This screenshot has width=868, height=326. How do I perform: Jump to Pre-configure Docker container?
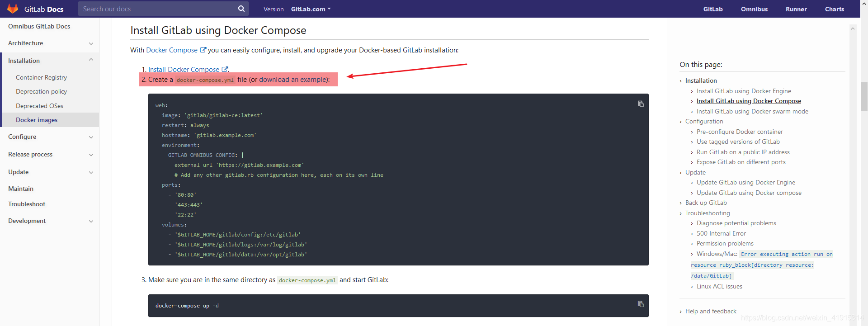[740, 132]
